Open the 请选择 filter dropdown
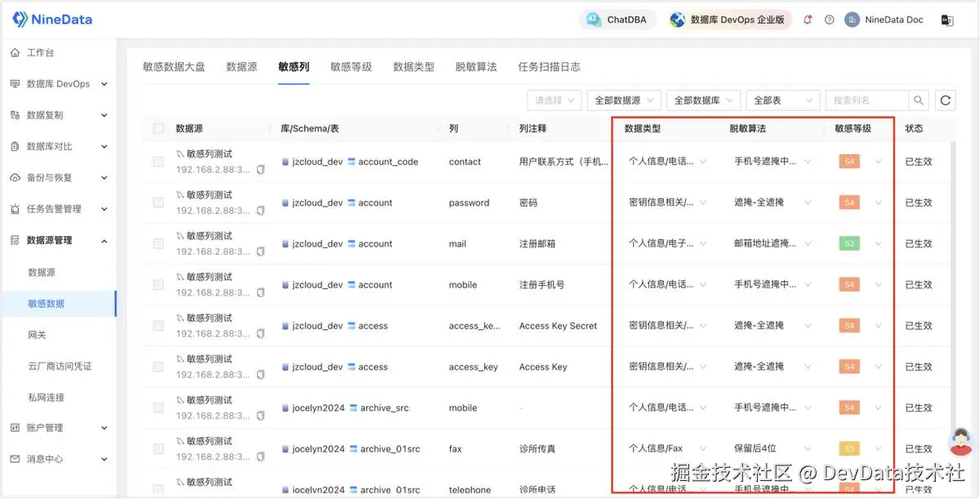980x499 pixels. (x=555, y=100)
